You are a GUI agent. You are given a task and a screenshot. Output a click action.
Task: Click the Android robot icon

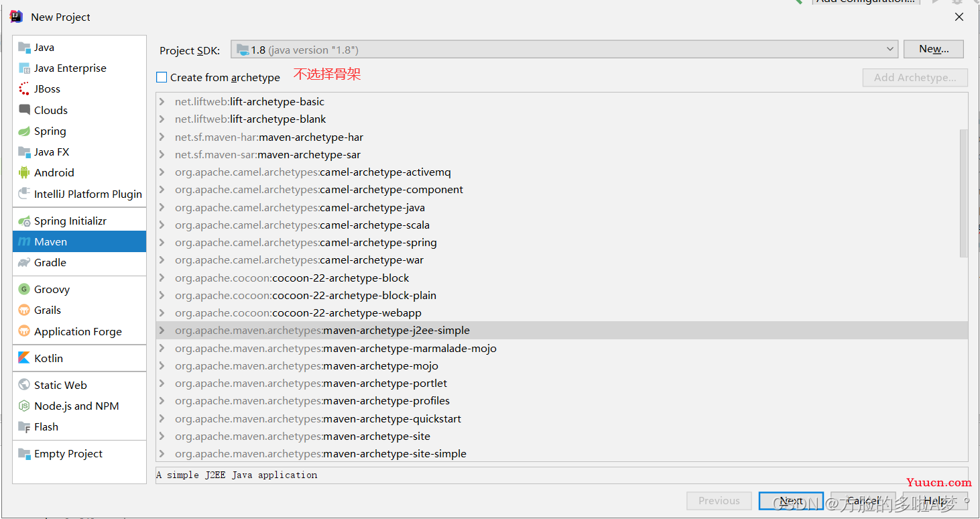point(24,173)
